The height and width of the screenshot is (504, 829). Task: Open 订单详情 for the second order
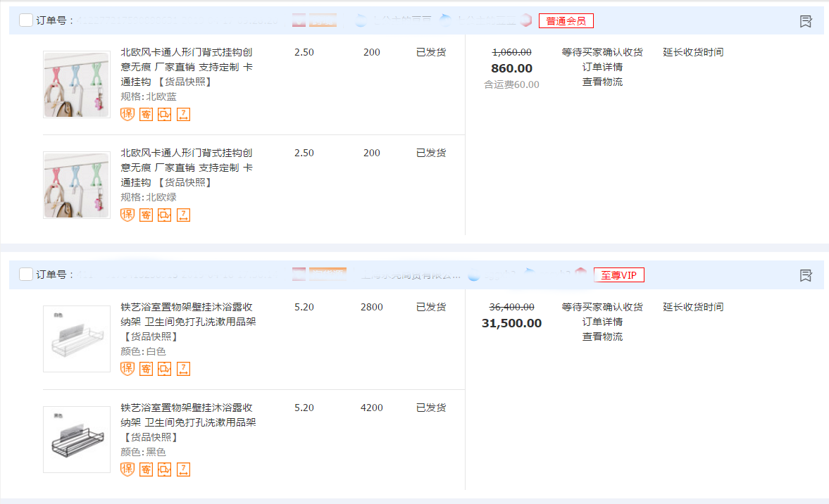(x=602, y=322)
